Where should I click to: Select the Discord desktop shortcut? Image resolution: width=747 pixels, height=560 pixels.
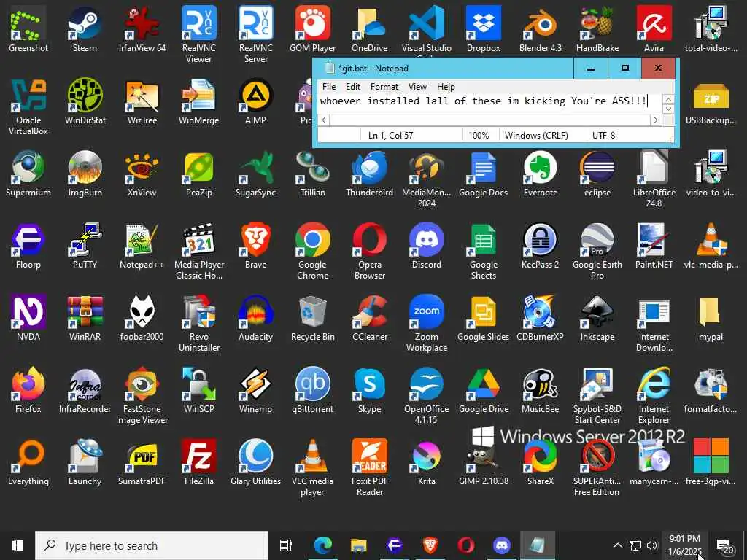[x=426, y=246]
